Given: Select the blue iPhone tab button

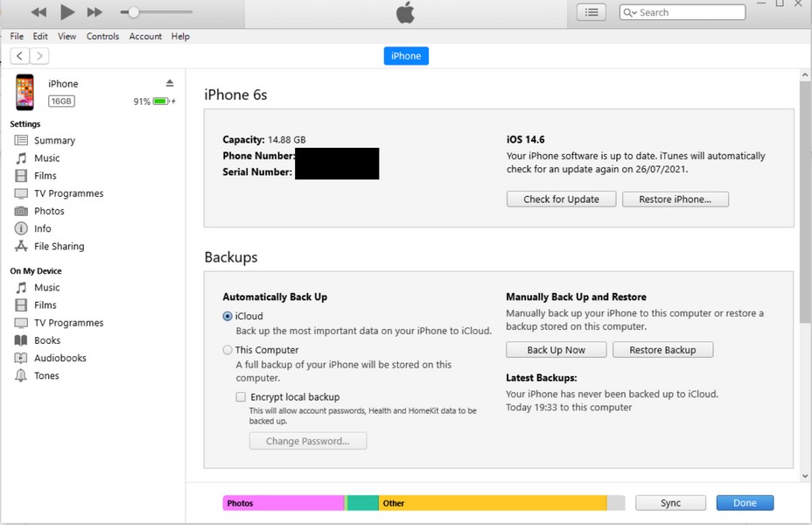Looking at the screenshot, I should coord(406,56).
